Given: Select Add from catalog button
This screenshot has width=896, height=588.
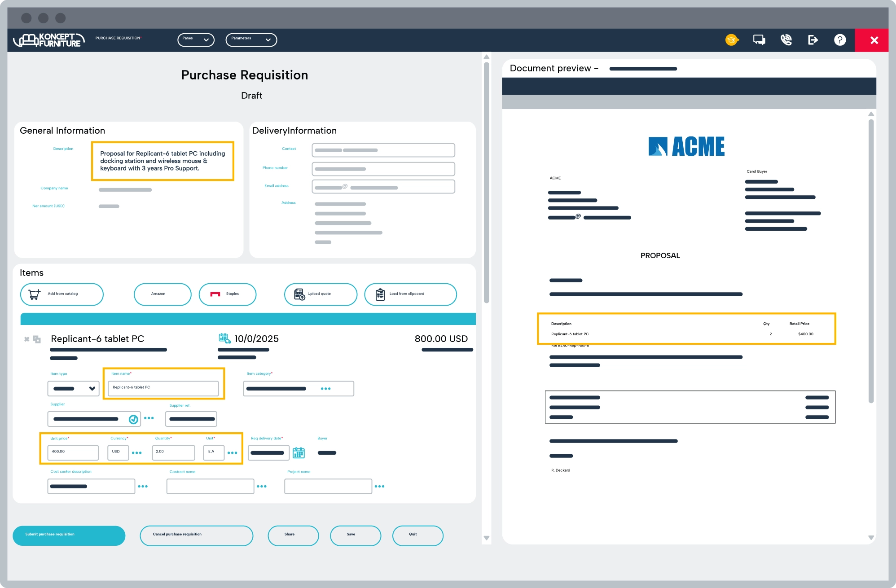Looking at the screenshot, I should pos(62,294).
